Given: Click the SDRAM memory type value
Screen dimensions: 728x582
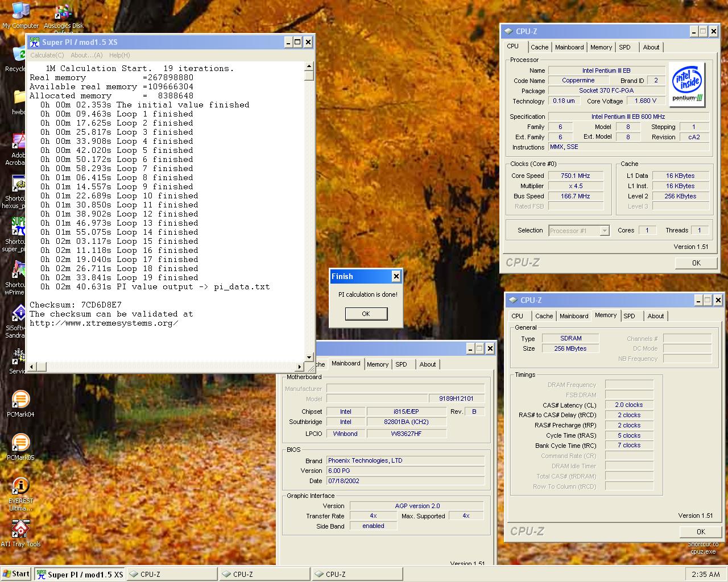Looking at the screenshot, I should click(570, 338).
